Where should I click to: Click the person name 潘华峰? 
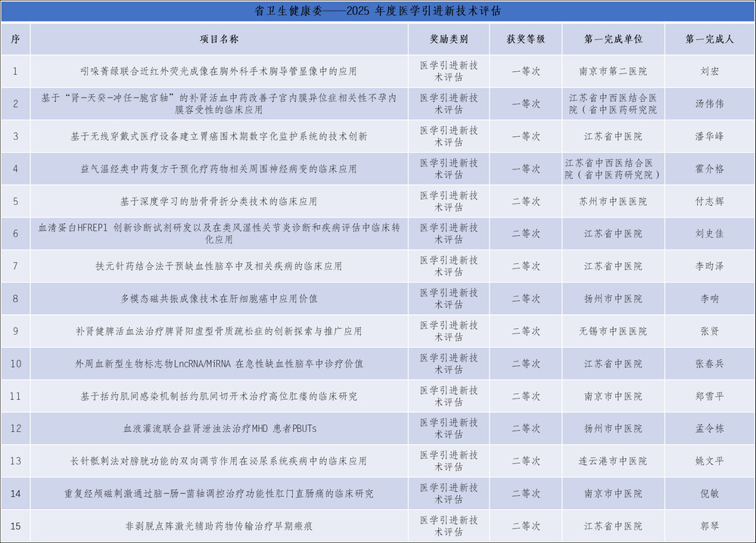pos(709,137)
